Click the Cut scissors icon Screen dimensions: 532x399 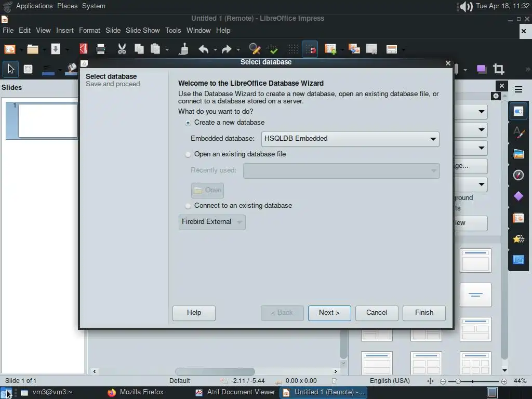[122, 49]
